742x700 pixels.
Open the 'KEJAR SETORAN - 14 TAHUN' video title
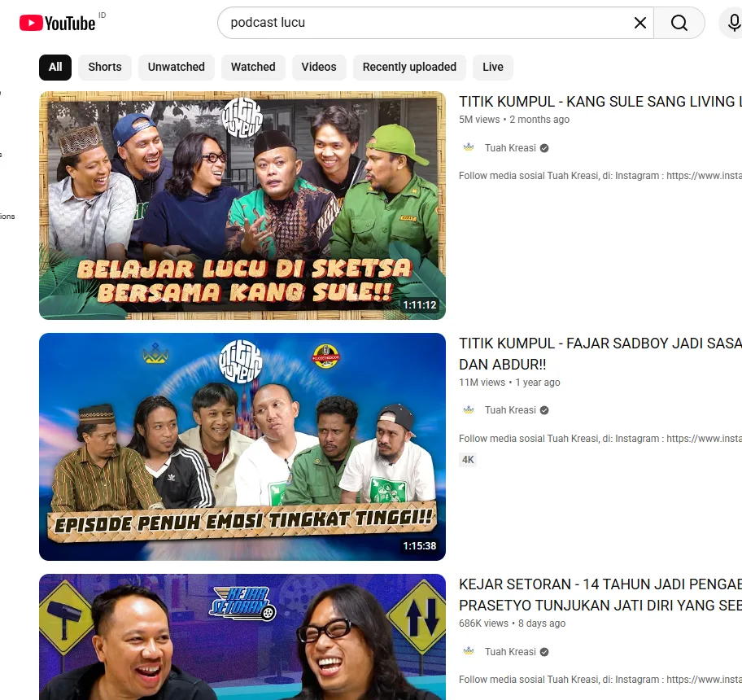[x=600, y=595]
